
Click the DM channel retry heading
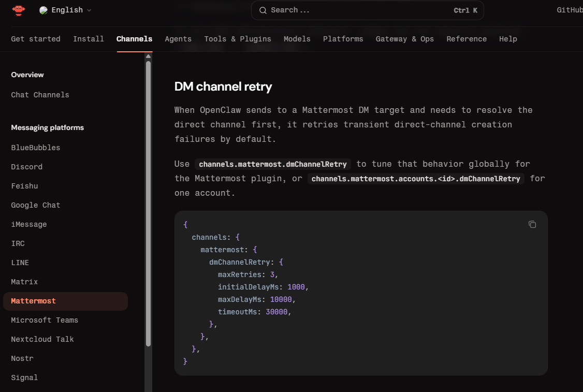[x=223, y=86]
